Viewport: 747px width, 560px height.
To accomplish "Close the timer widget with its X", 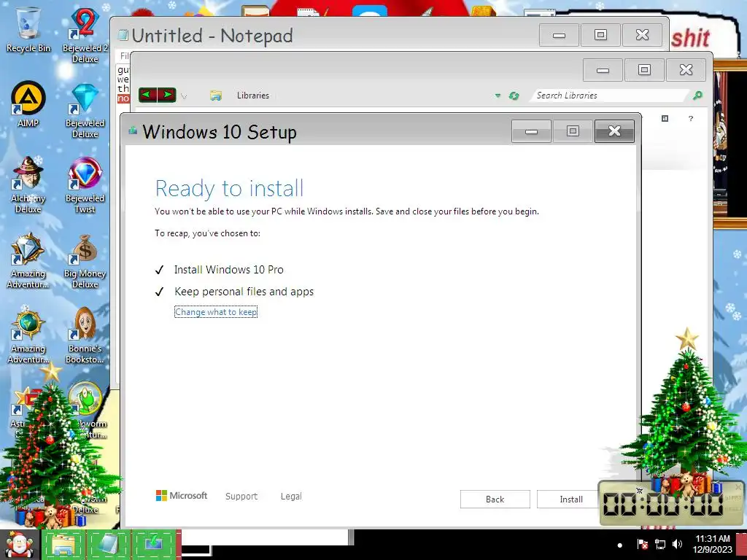I will tap(738, 487).
